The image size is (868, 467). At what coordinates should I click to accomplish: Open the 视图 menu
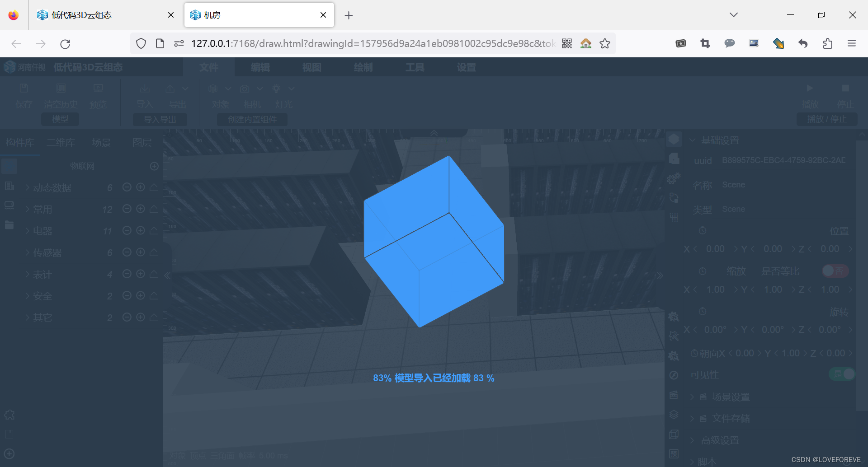(x=312, y=67)
